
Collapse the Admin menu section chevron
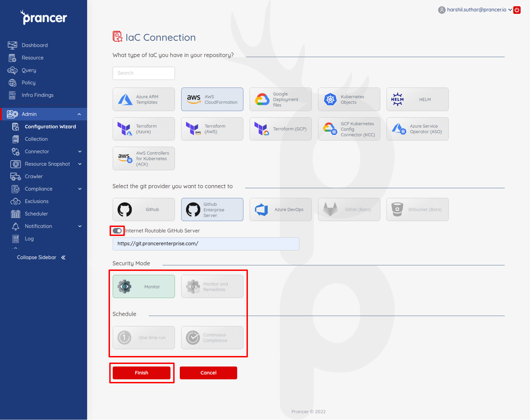(x=79, y=114)
